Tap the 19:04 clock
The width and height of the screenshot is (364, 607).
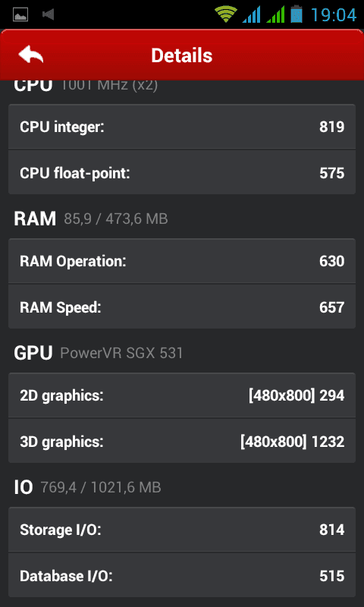(334, 15)
